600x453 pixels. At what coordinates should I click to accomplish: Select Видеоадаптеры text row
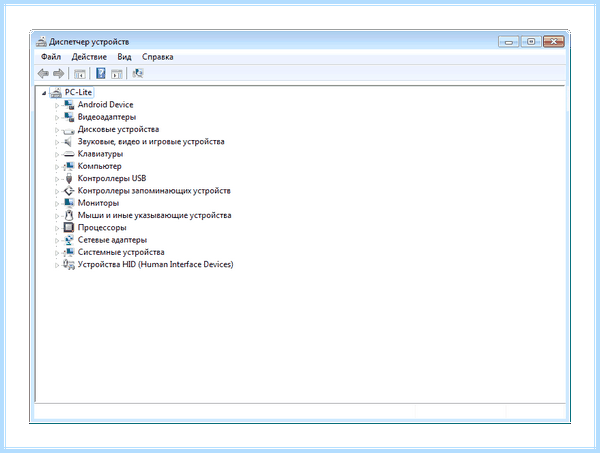pos(107,117)
